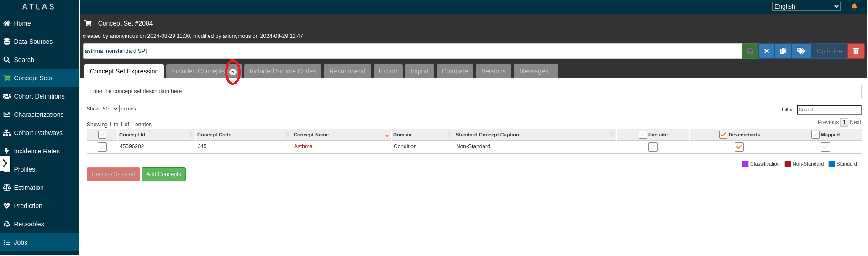This screenshot has height=256, width=868.
Task: Open the English language dropdown
Action: [806, 6]
